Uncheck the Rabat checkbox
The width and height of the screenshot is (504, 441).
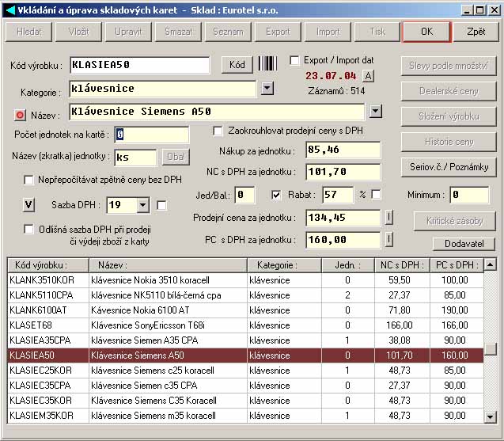pyautogui.click(x=276, y=195)
